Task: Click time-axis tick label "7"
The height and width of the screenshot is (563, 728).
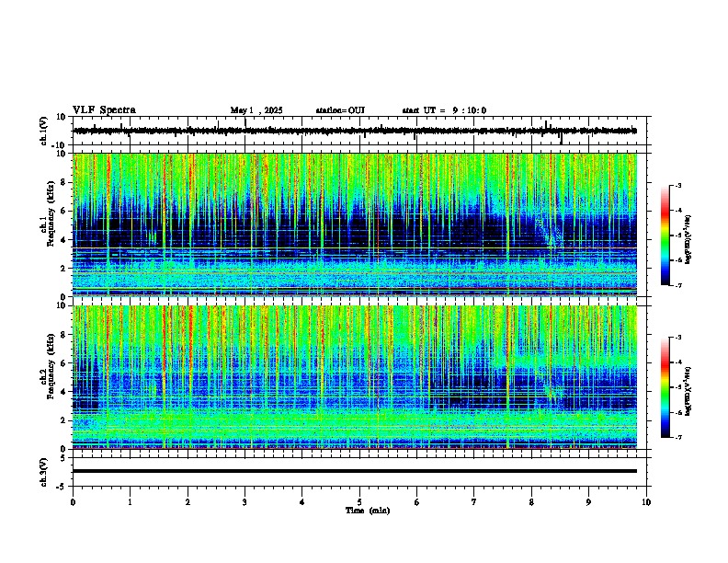Action: click(x=474, y=502)
